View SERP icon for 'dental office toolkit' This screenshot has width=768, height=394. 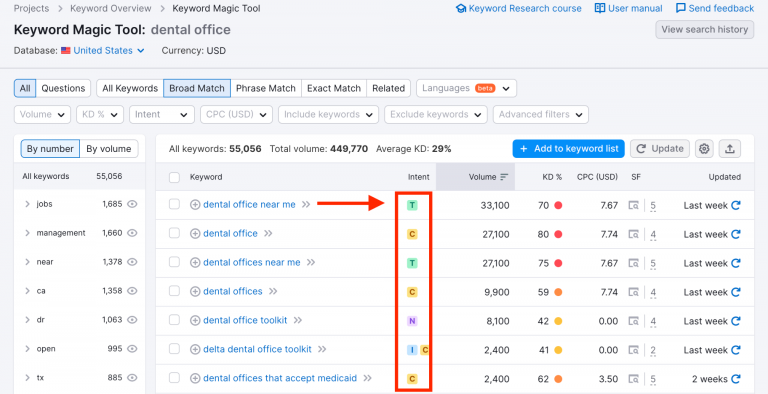tap(634, 321)
